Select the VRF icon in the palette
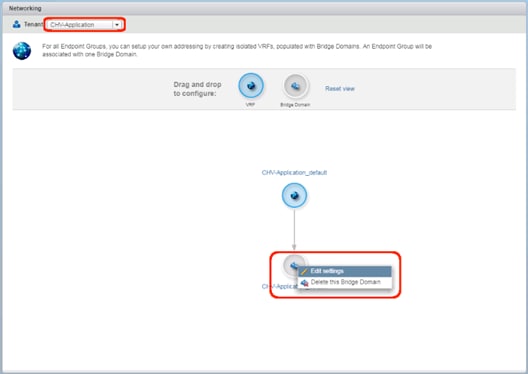 [x=251, y=86]
